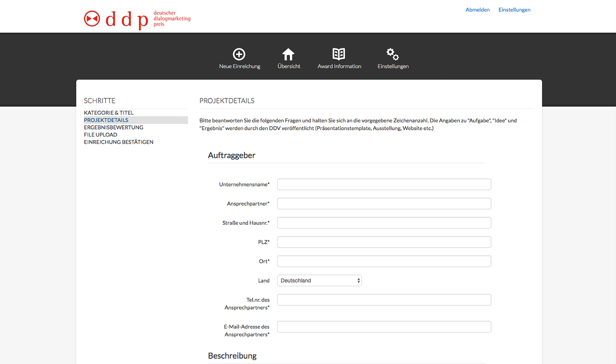Screen dimensions: 616x364
Task: Select the PLZ input field
Action: [x=384, y=242]
